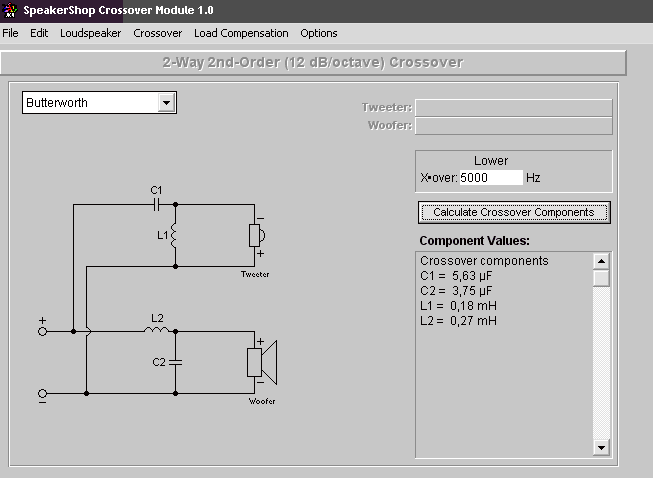
Task: Click the X-over frequency field showing 5000
Action: click(x=491, y=178)
